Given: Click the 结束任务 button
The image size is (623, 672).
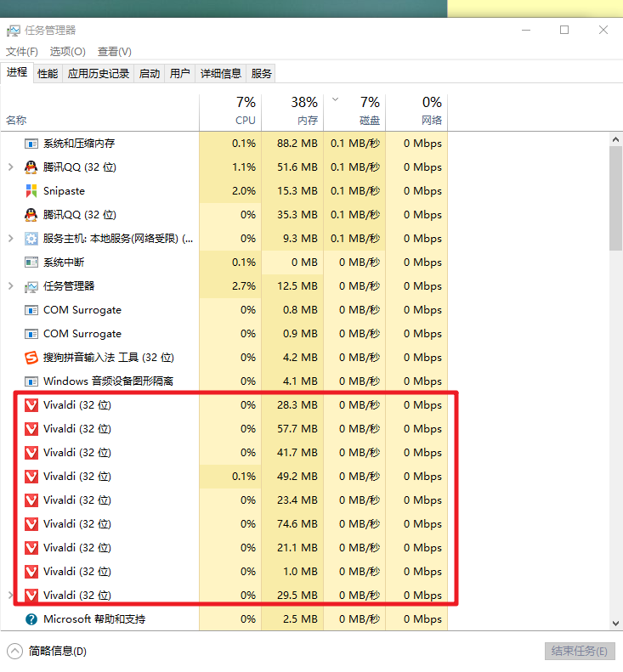Looking at the screenshot, I should click(x=579, y=652).
